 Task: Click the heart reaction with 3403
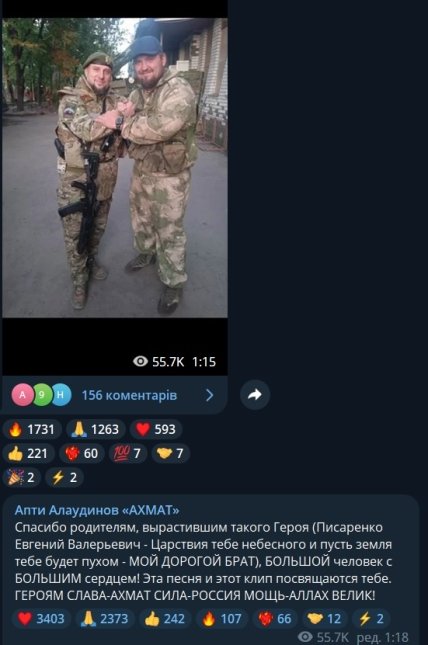pos(42,619)
